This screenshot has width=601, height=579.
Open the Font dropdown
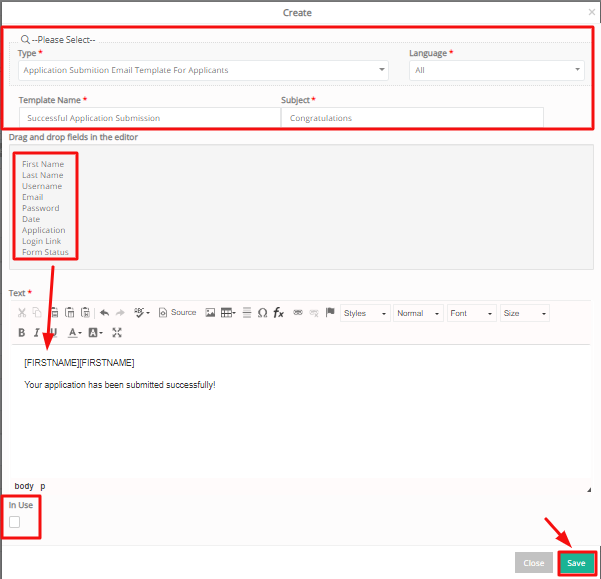(471, 313)
